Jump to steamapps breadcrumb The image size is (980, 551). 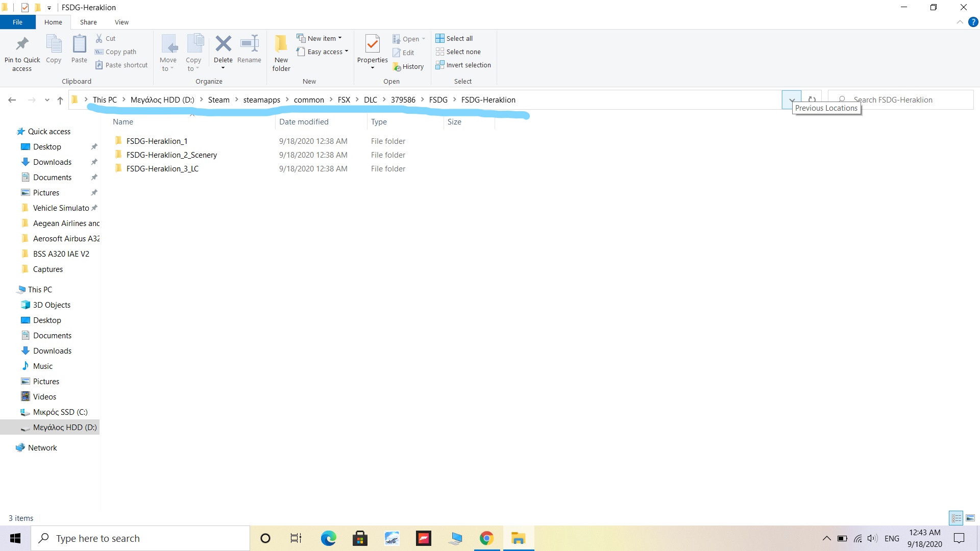(x=262, y=100)
